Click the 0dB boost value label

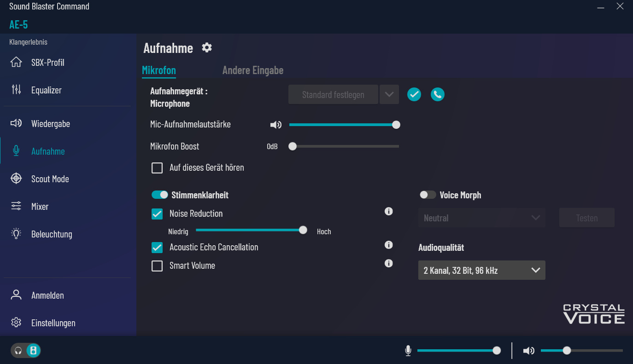pos(272,147)
